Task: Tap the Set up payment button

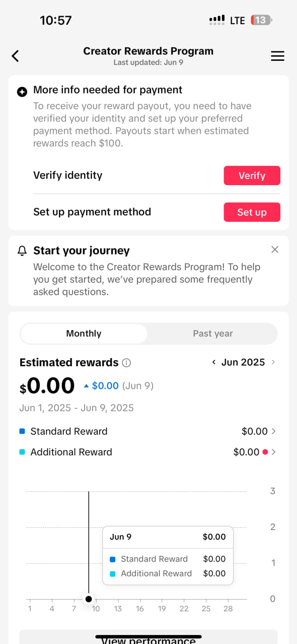Action: click(x=252, y=212)
